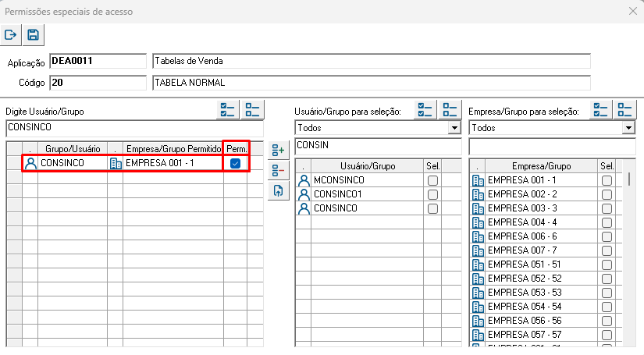Click building icon next to EMPRESA 004 - 4
Screen dimensions: 644x355
point(478,222)
